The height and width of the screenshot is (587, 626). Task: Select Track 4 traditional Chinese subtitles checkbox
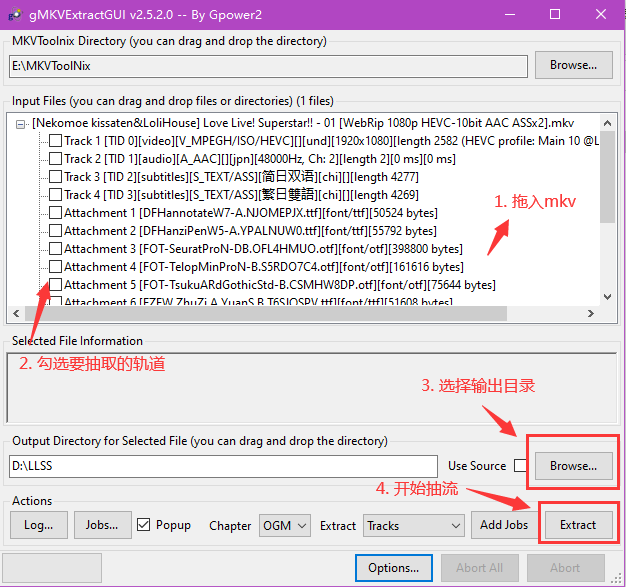tap(55, 195)
